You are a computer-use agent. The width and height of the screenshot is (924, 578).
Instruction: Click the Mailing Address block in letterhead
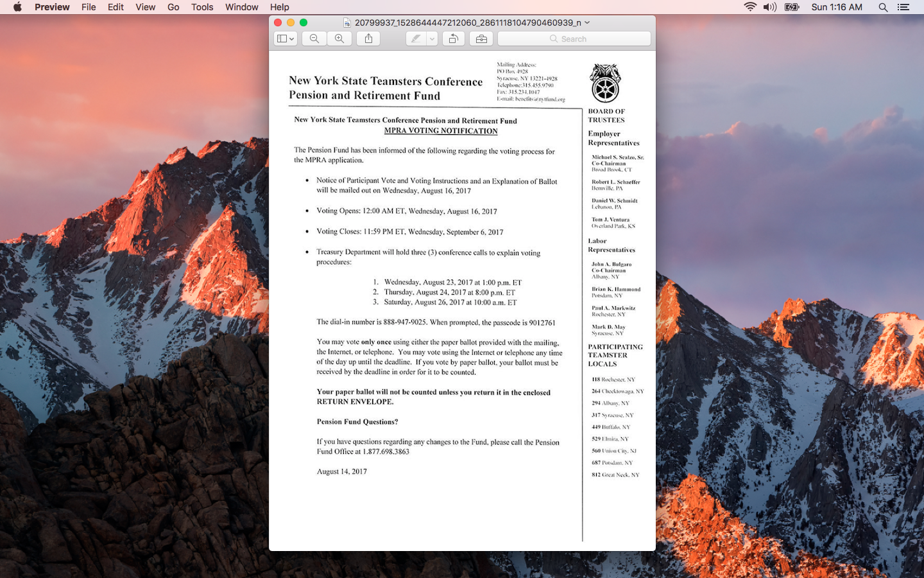pyautogui.click(x=531, y=82)
